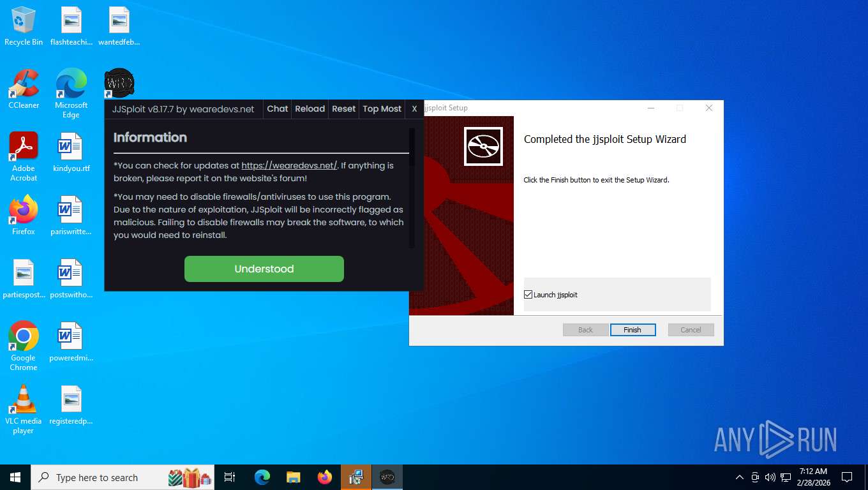Open the kindyou.rtf document icon
This screenshot has height=490, width=868.
(x=71, y=152)
